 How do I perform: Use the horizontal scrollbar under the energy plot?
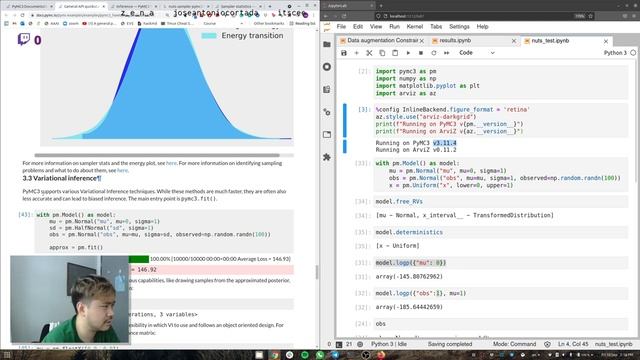[157, 155]
